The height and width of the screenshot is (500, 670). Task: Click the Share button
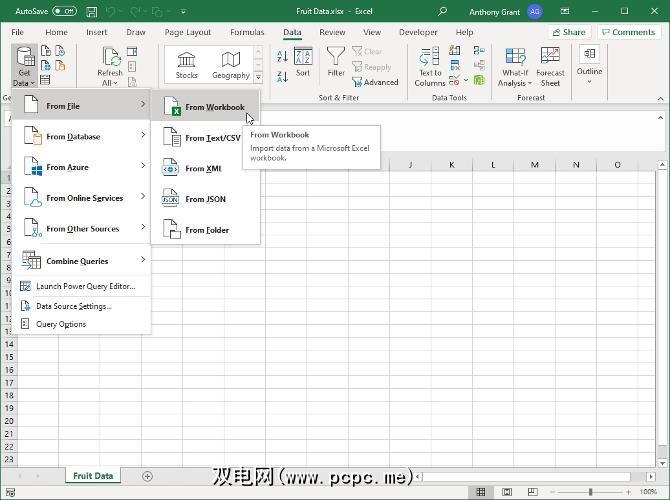point(569,32)
